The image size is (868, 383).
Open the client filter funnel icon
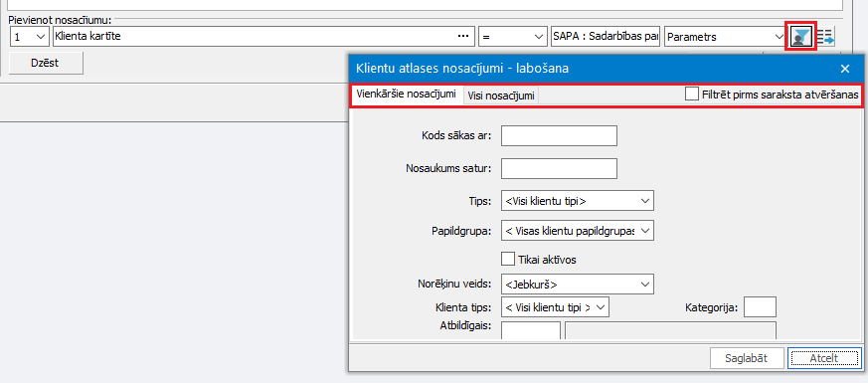[801, 37]
